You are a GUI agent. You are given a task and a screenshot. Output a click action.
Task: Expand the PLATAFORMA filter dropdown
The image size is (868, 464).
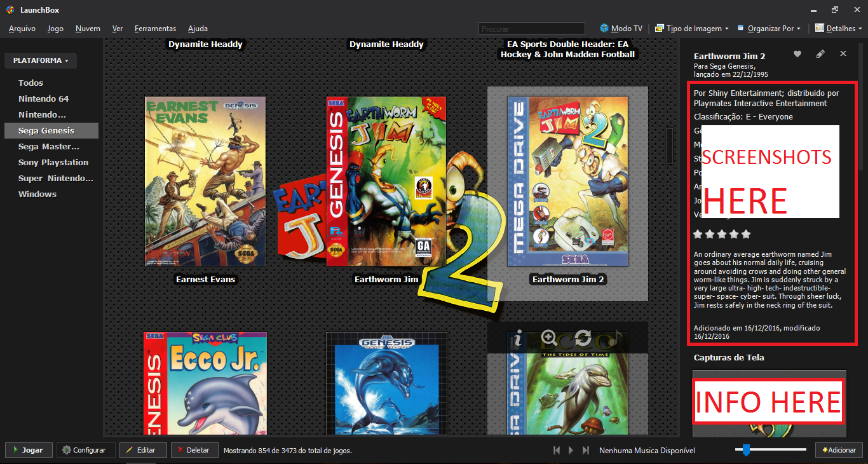click(x=41, y=60)
